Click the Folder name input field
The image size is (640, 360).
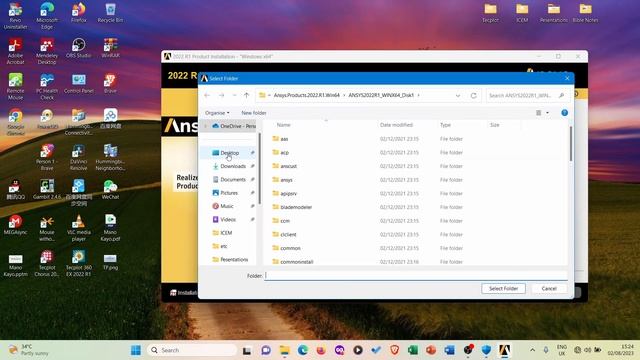click(x=416, y=276)
